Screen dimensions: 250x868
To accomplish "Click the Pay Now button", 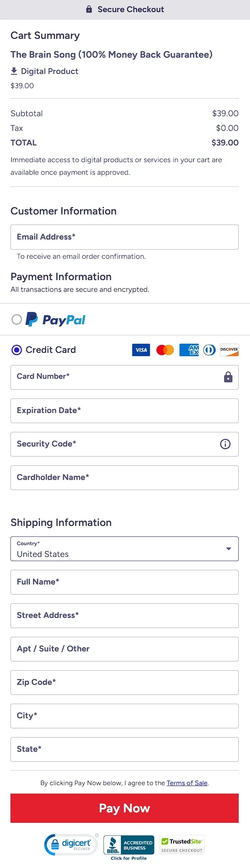I will (125, 808).
